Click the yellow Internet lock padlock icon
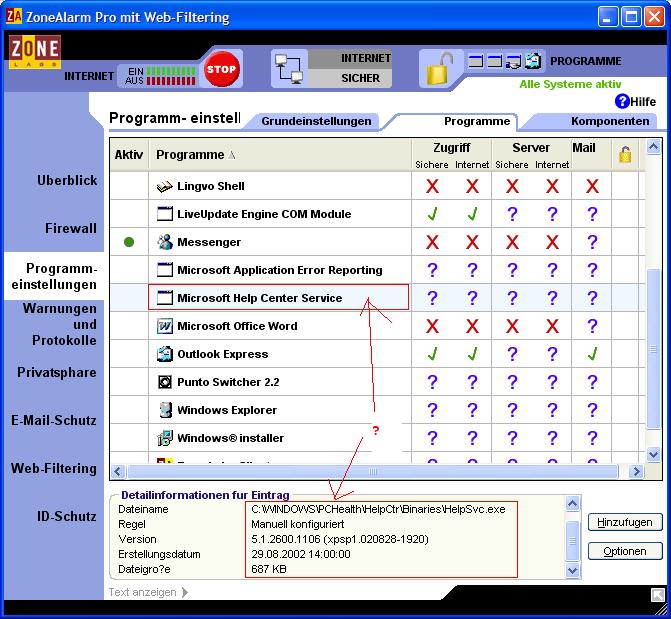This screenshot has height=619, width=671. [439, 70]
